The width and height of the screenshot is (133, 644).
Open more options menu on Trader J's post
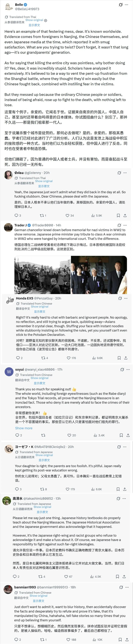[125, 225]
